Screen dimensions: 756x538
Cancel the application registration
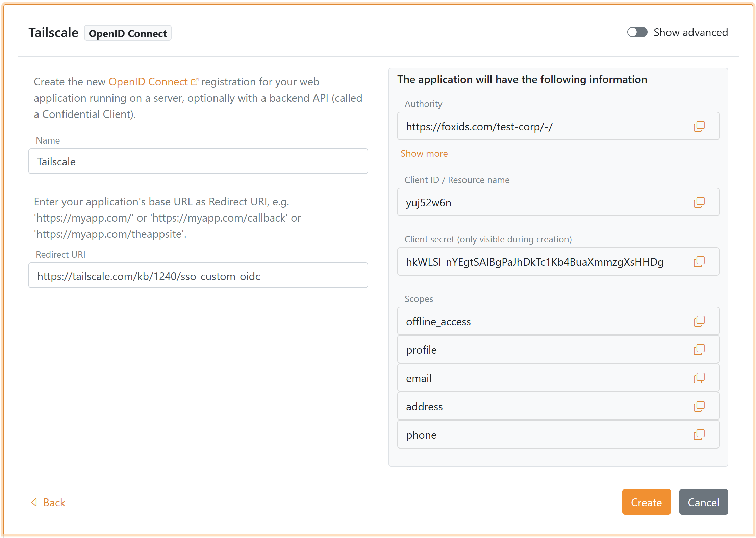click(703, 502)
